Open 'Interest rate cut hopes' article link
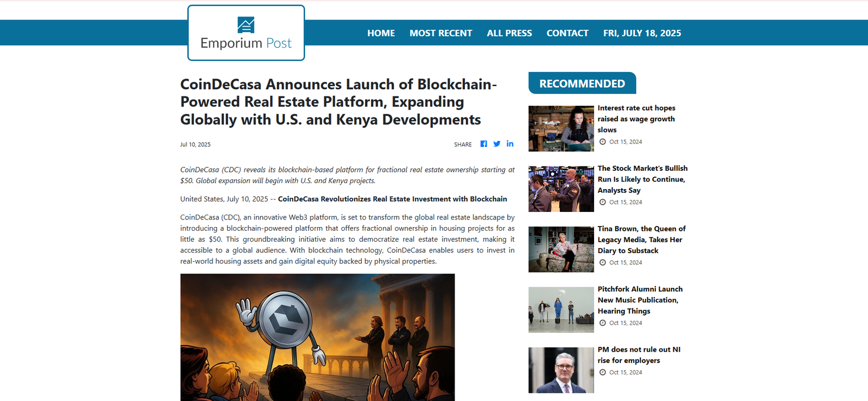 (x=636, y=119)
